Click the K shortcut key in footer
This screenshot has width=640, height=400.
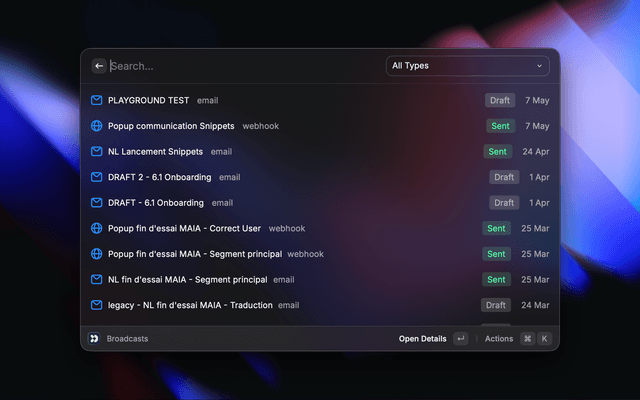pos(545,339)
